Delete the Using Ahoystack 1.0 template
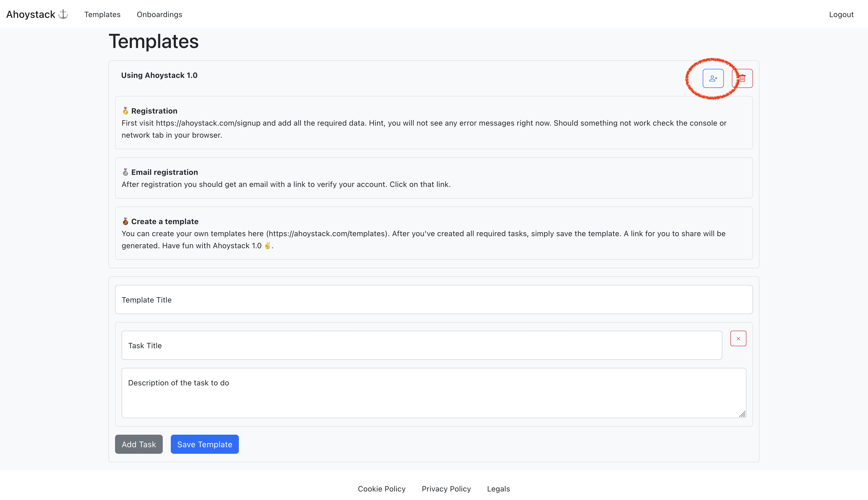Screen dimensions: 868x500 [742, 78]
